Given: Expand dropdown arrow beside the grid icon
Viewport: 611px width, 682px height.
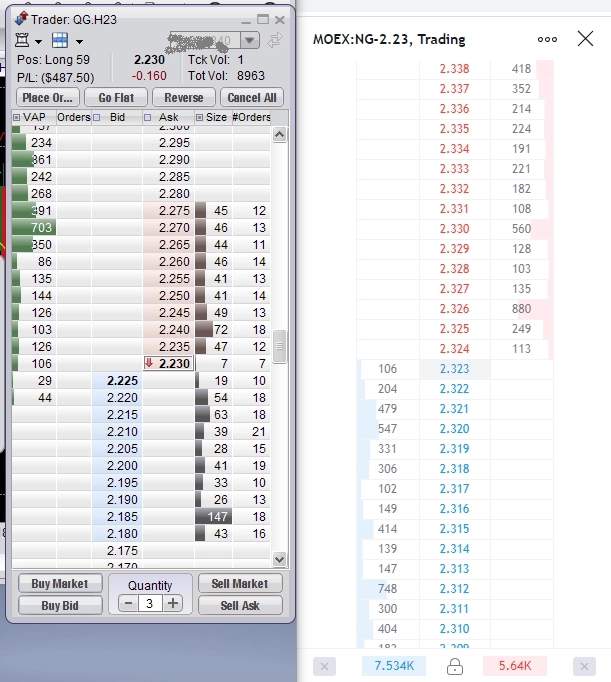Looking at the screenshot, I should point(79,42).
